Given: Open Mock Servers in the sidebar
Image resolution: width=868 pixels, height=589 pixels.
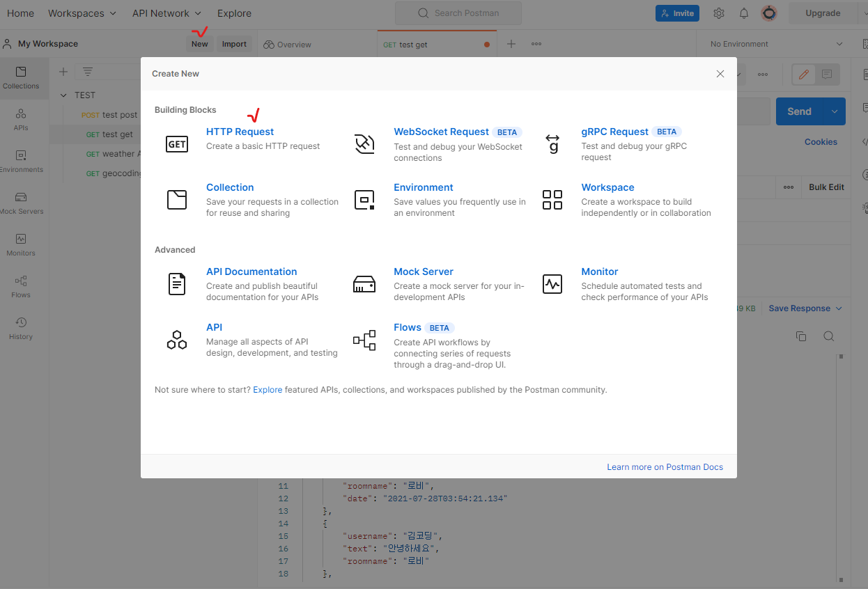Looking at the screenshot, I should pyautogui.click(x=21, y=203).
